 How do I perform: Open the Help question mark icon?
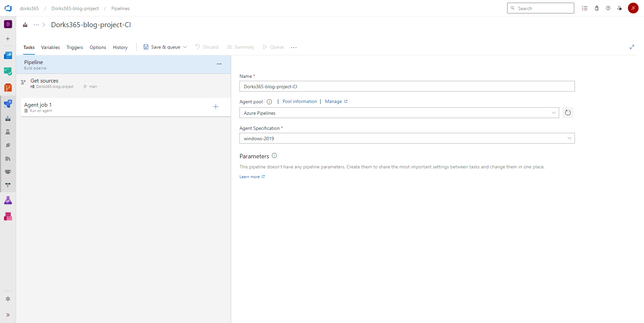[608, 8]
